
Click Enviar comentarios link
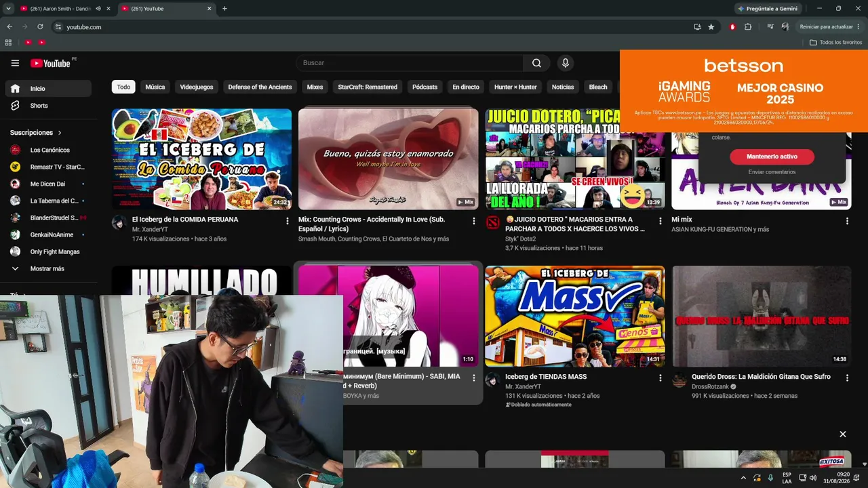pyautogui.click(x=772, y=172)
